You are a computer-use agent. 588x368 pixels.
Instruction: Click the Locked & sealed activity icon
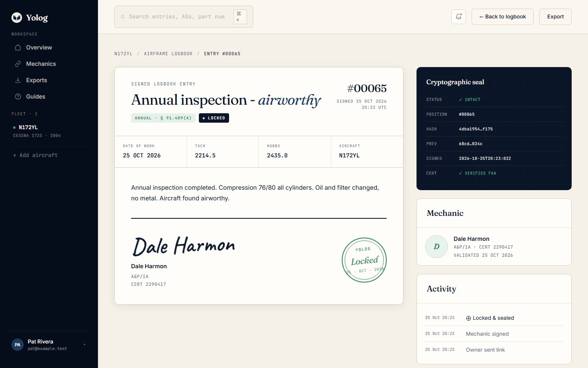tap(468, 318)
